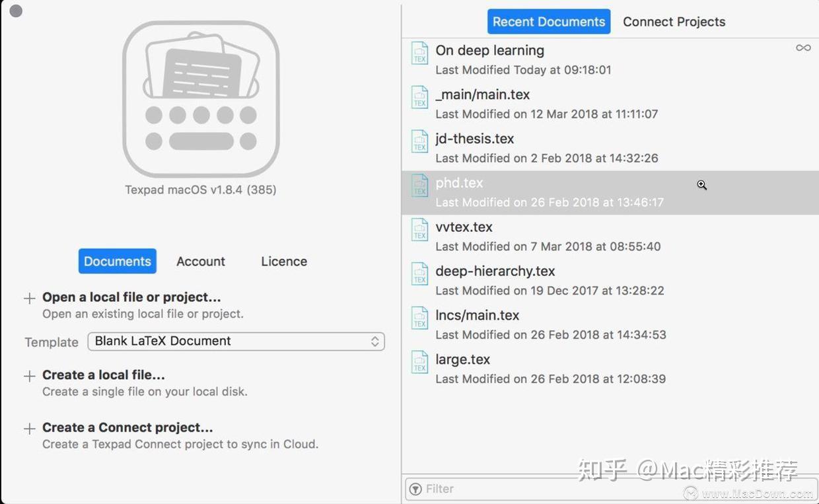Open the Account tab

tap(200, 262)
